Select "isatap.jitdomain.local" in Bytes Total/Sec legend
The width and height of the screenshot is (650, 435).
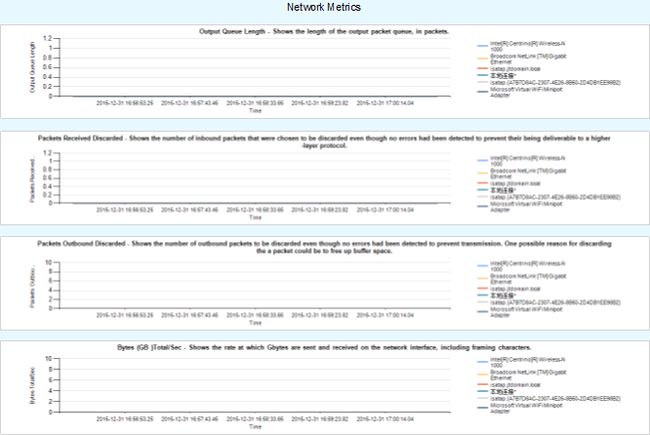tap(515, 385)
